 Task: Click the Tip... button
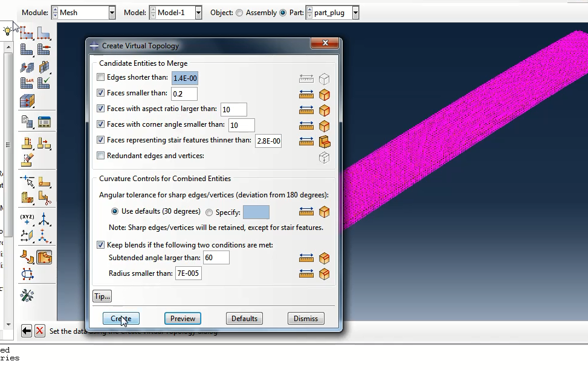pyautogui.click(x=102, y=296)
